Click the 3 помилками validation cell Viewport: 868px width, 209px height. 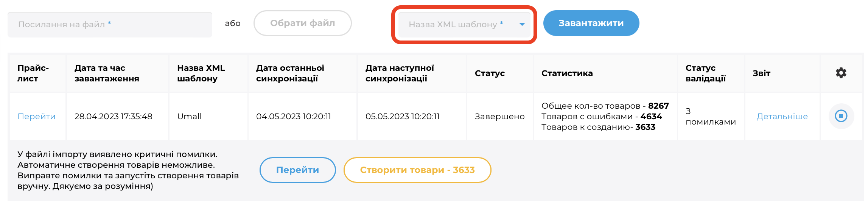711,117
